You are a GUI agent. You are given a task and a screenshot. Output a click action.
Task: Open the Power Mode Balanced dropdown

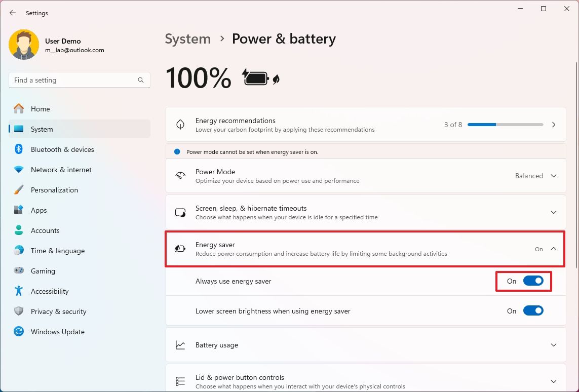click(536, 176)
